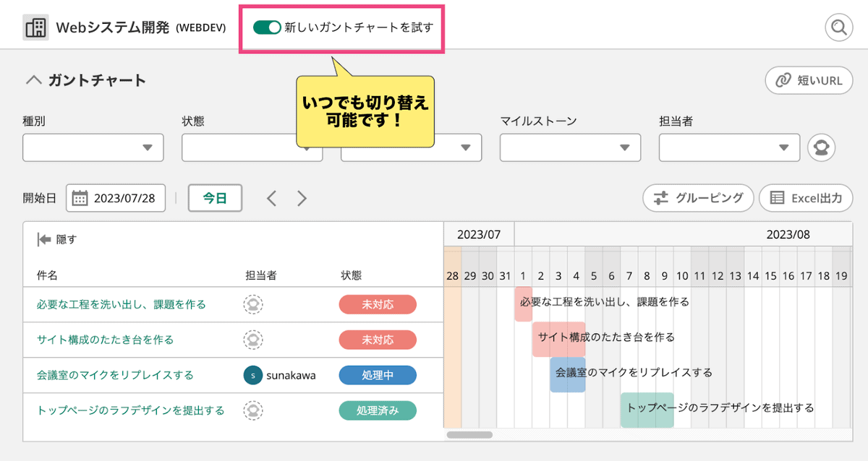This screenshot has width=868, height=461.
Task: Click the 2023/08 month header
Action: tap(788, 234)
